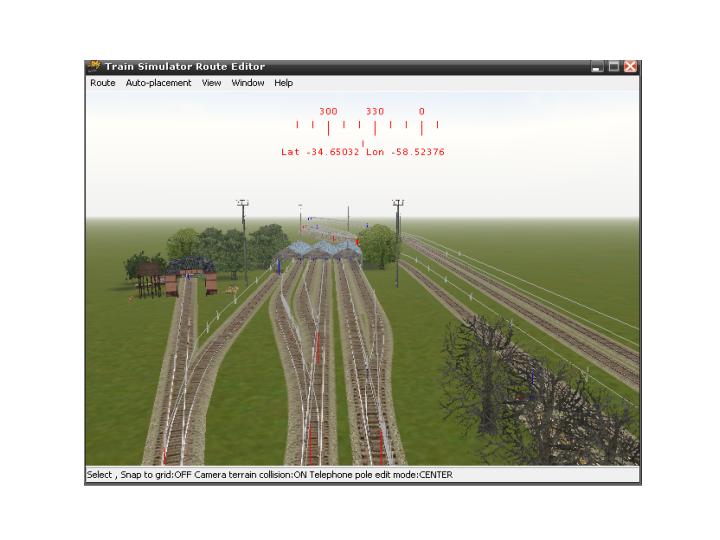Open the View menu

click(x=211, y=83)
